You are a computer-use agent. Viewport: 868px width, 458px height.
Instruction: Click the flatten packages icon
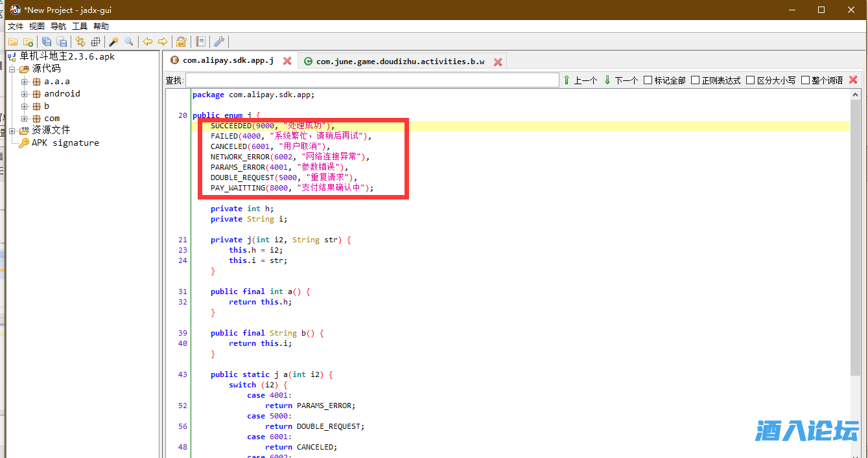click(95, 41)
